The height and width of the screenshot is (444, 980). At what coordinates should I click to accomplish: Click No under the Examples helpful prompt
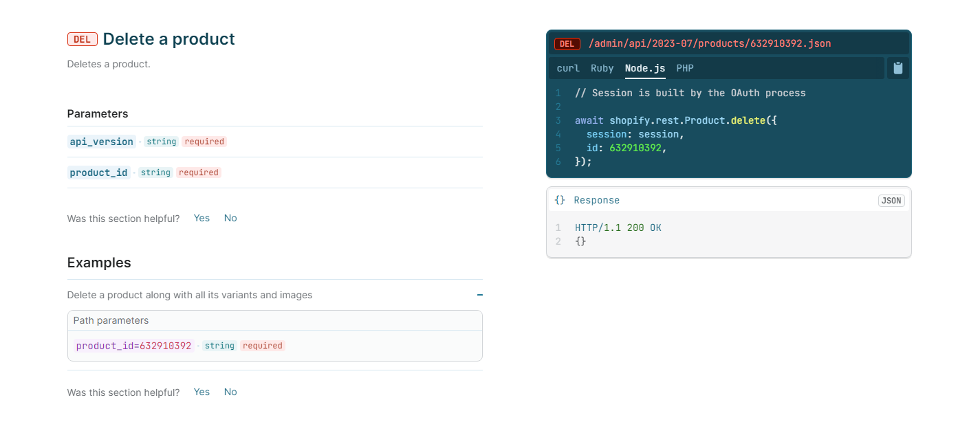point(230,392)
